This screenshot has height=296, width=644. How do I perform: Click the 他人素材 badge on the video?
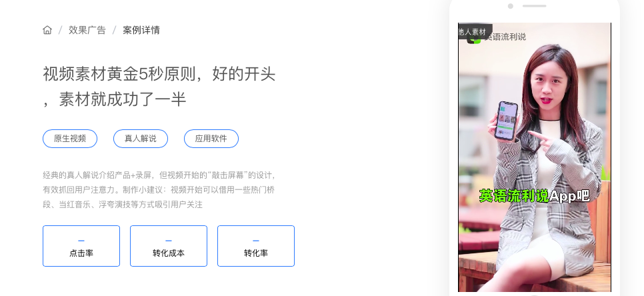tap(475, 31)
